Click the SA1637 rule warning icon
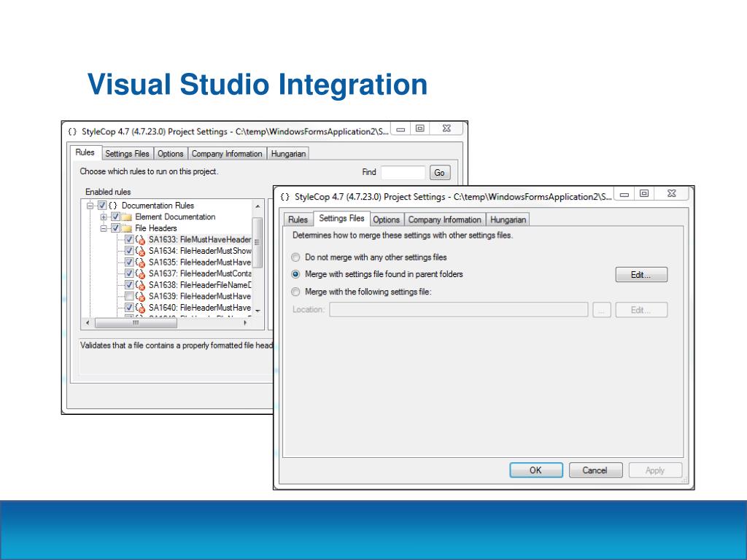The height and width of the screenshot is (560, 747). click(x=140, y=274)
